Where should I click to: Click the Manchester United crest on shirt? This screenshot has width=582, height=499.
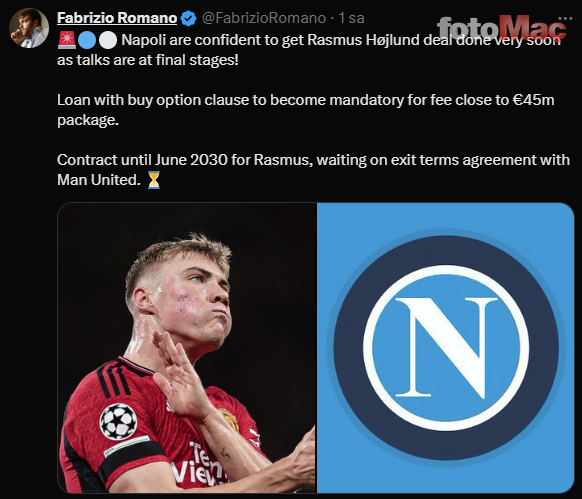229,419
